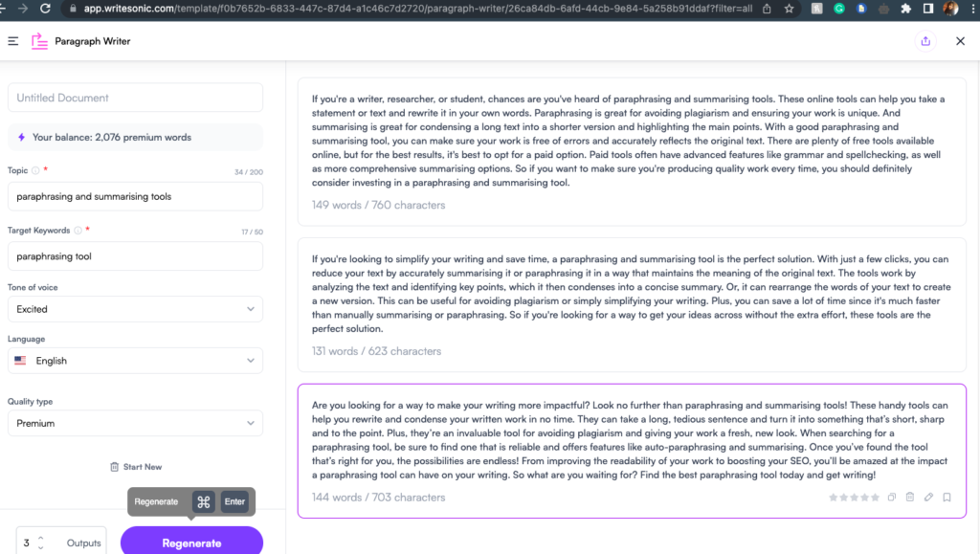Close the Paragraph Writer with X button

(960, 41)
